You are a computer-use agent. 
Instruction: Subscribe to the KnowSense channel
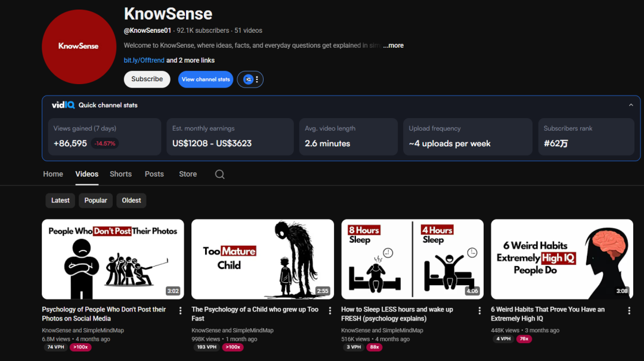[x=147, y=79]
